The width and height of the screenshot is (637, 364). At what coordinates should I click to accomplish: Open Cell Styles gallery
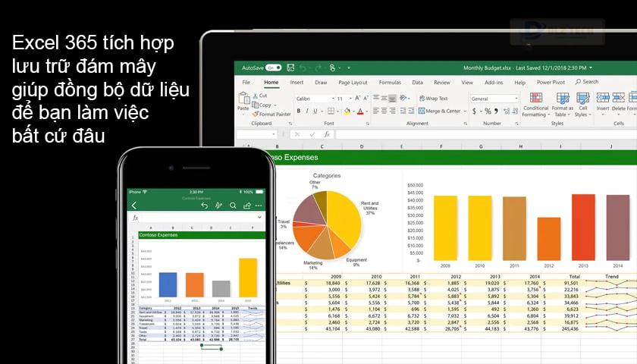583,105
